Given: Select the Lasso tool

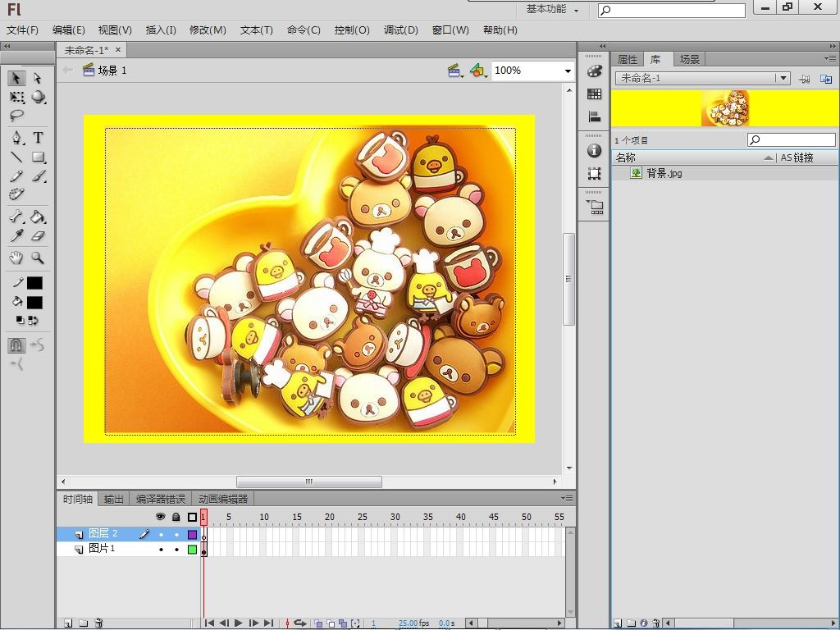Looking at the screenshot, I should click(x=16, y=116).
